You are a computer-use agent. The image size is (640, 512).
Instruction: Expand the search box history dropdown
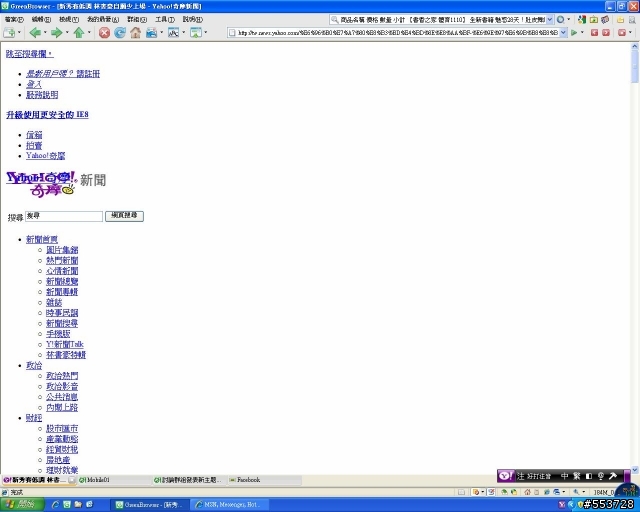pos(549,19)
